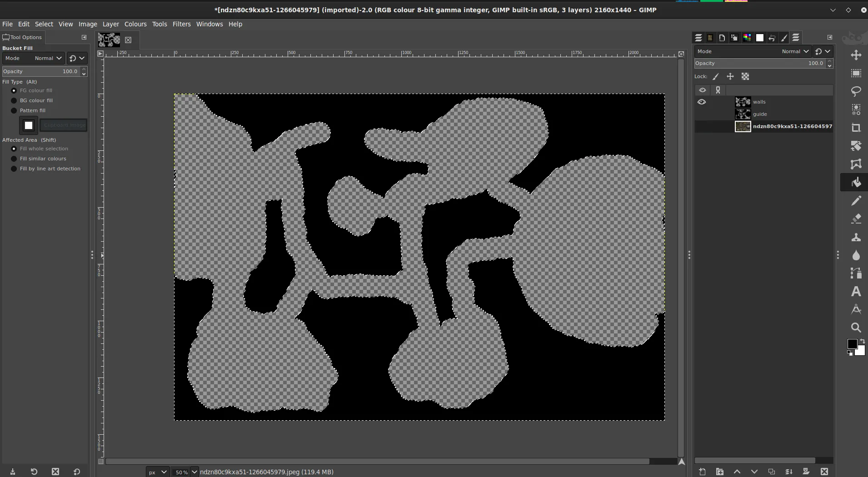Select the Zoom magnifier tool

[856, 328]
